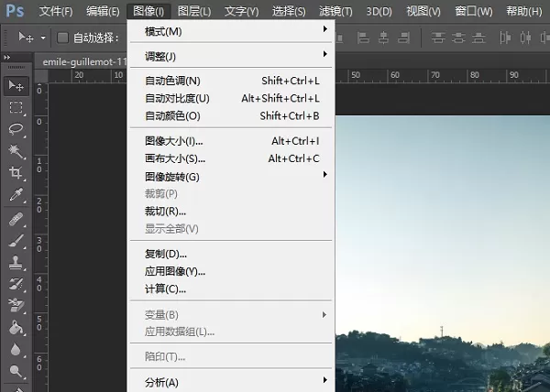Click the ruler origin corner box
This screenshot has width=550, height=392.
41,76
